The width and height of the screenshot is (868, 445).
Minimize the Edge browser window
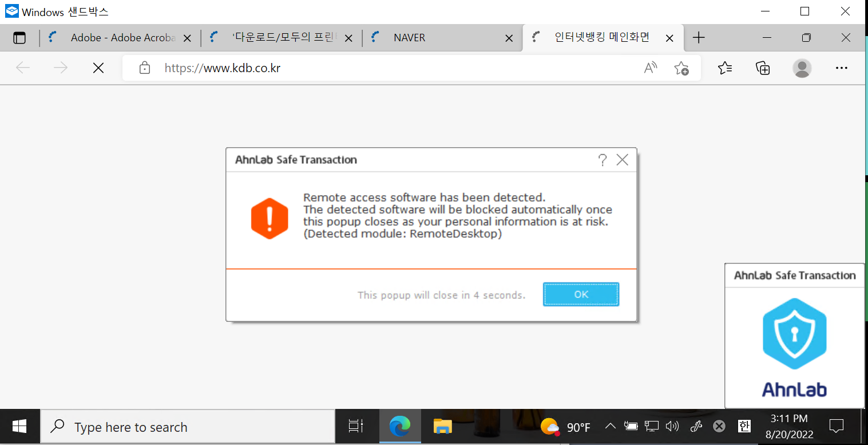coord(767,38)
